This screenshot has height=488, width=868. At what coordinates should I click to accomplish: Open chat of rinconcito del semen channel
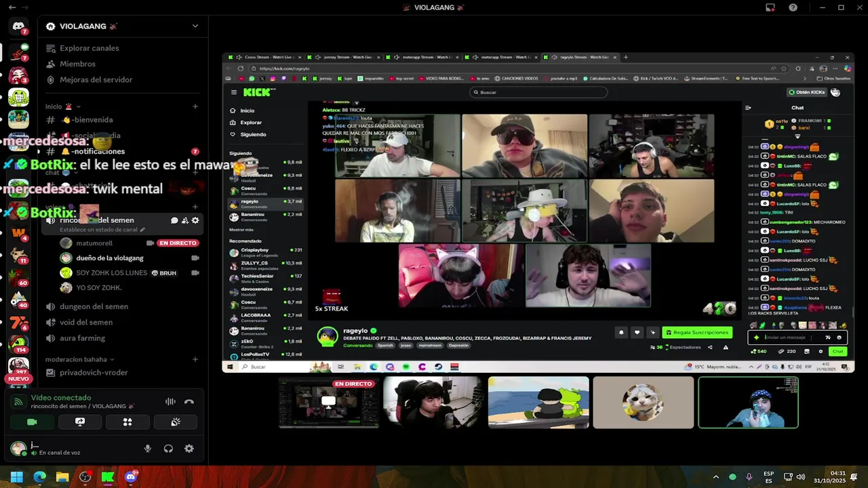pyautogui.click(x=174, y=220)
